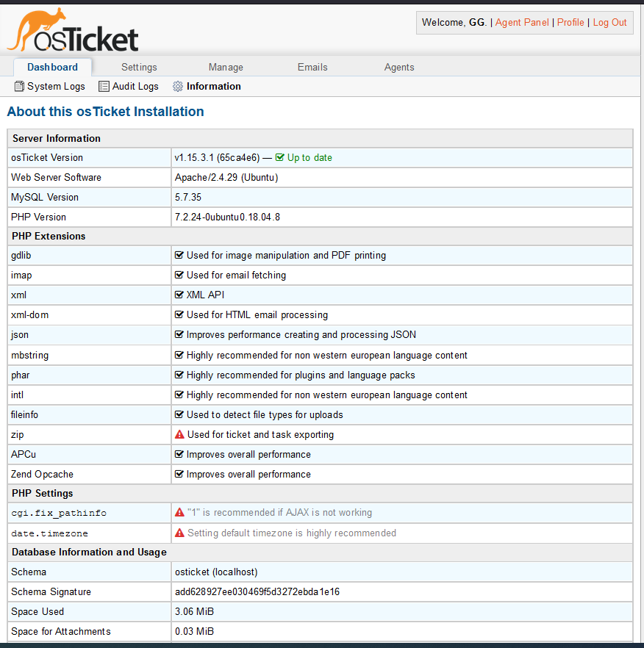Image resolution: width=644 pixels, height=648 pixels.
Task: Click the mbstring row label
Action: (x=30, y=355)
